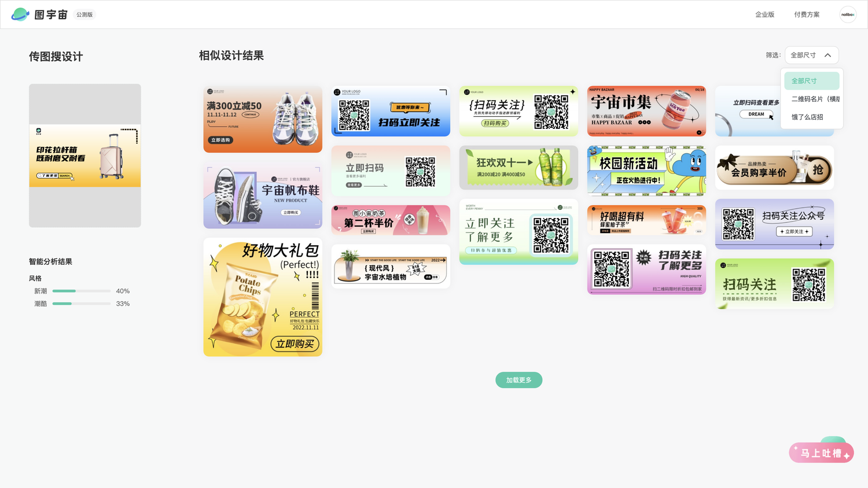Open 企业版 in the top navigation
Screen dimensions: 868x488
(764, 14)
